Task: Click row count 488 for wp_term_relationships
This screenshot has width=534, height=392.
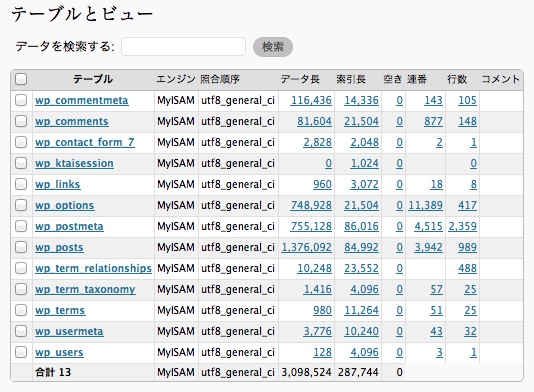Action: pos(467,268)
